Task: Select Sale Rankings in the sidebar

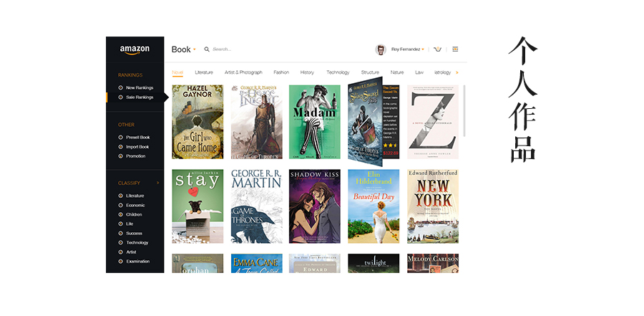Action: [135, 97]
